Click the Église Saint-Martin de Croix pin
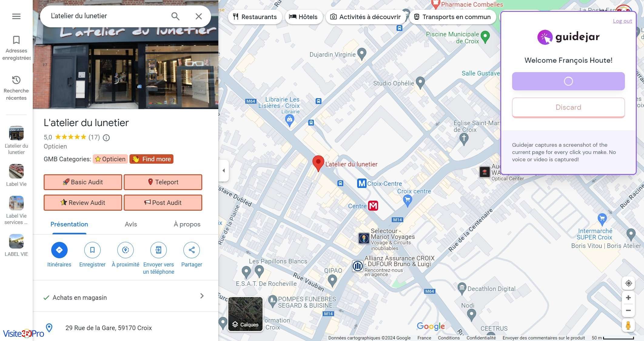 point(464,139)
